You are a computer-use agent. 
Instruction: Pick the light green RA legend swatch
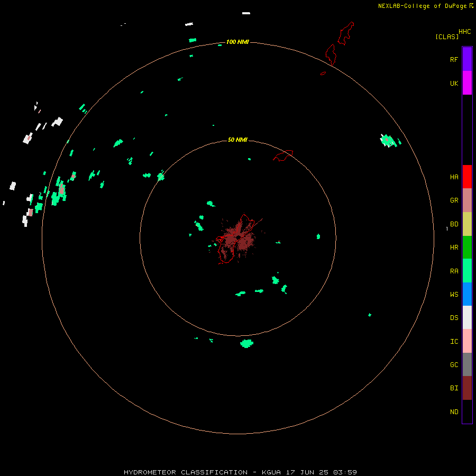[467, 271]
